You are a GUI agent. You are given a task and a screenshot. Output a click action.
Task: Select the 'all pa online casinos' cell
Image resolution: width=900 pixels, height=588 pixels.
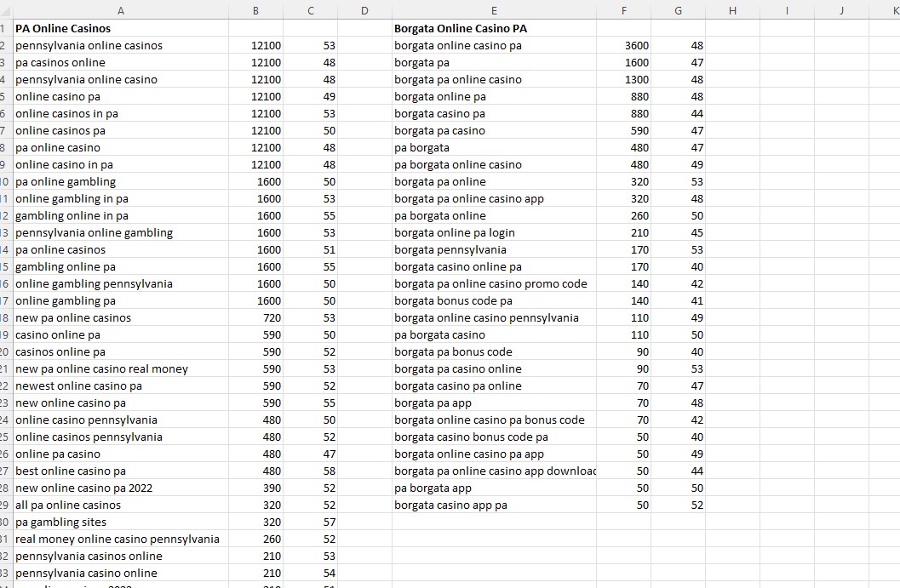point(121,505)
